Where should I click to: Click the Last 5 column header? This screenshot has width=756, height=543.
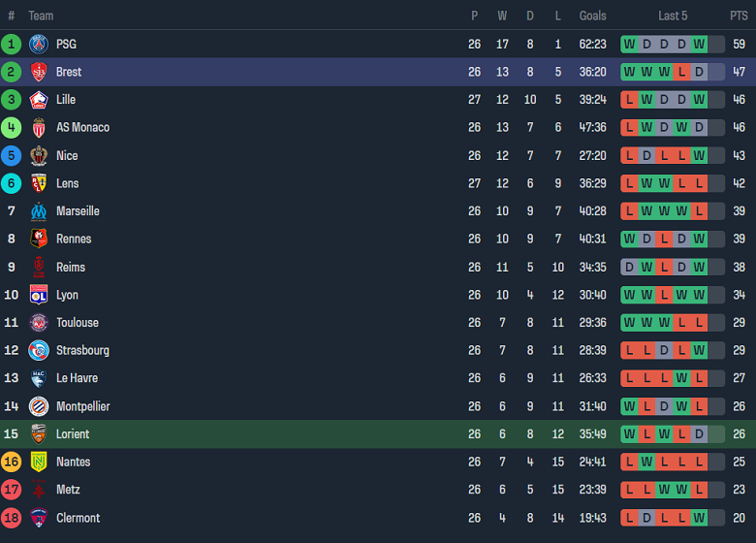673,16
